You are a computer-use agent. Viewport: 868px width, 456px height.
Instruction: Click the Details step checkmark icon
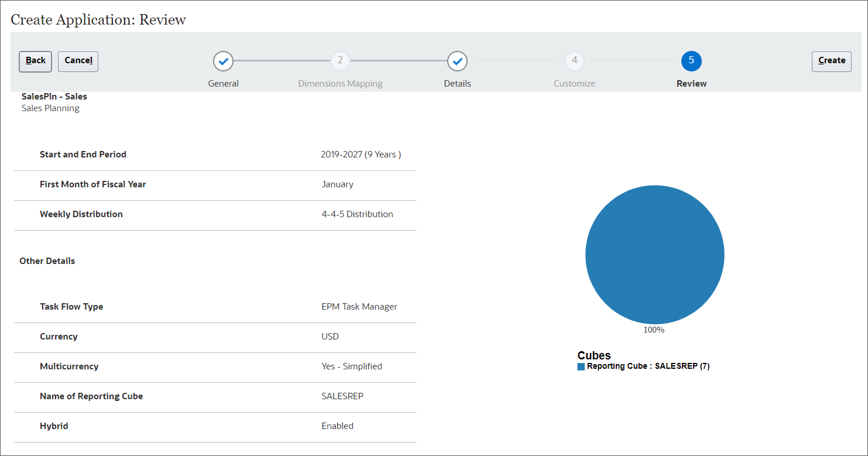click(457, 61)
